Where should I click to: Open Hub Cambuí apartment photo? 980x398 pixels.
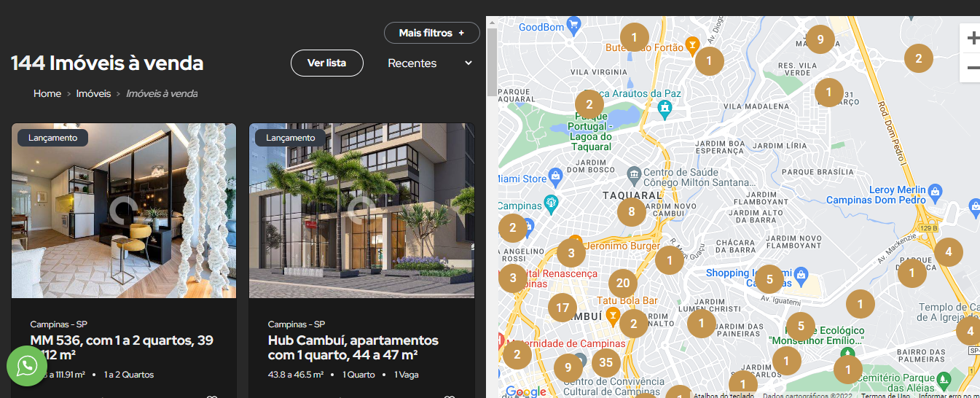pos(361,211)
